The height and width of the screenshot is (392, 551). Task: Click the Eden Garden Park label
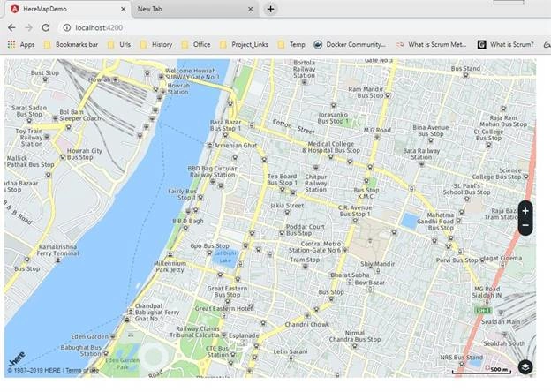(122, 363)
